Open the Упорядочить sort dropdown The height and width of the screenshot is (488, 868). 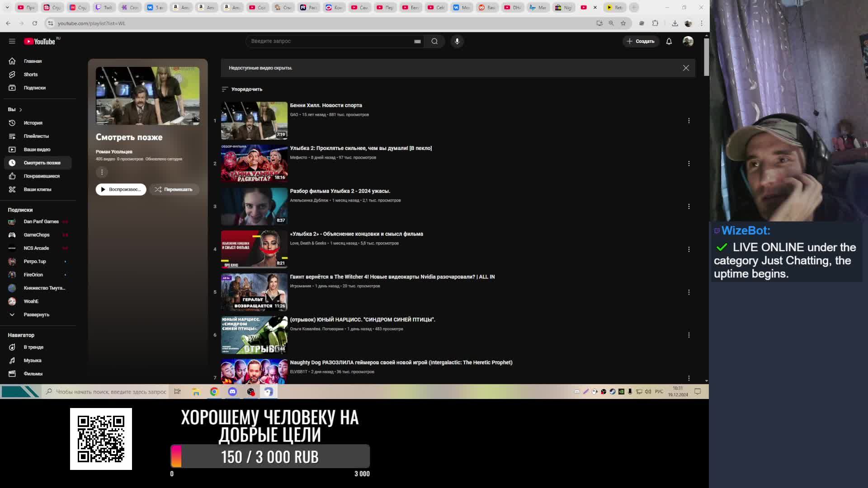242,89
